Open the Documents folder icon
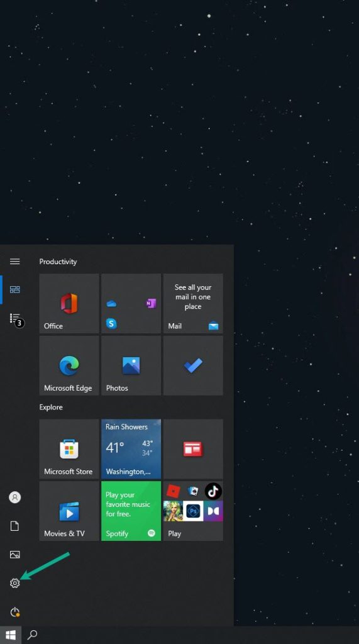The width and height of the screenshot is (359, 644). click(x=15, y=526)
